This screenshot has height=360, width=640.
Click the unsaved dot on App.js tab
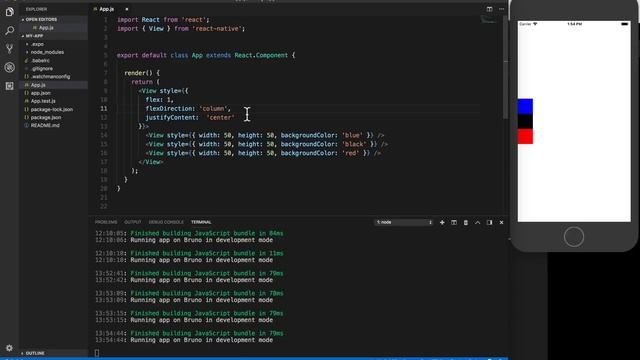coord(127,9)
